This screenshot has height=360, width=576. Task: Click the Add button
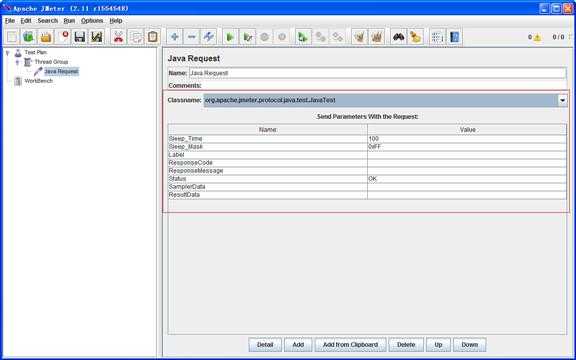[x=298, y=345]
